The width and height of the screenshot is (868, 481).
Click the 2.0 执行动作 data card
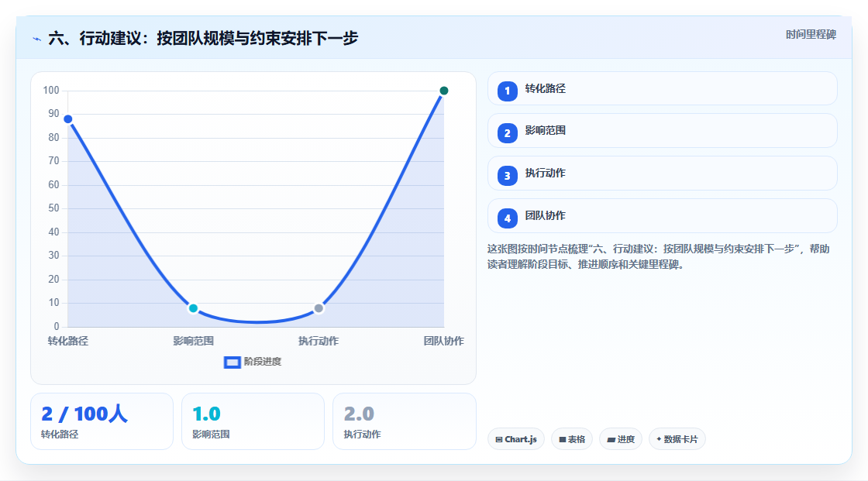[404, 421]
